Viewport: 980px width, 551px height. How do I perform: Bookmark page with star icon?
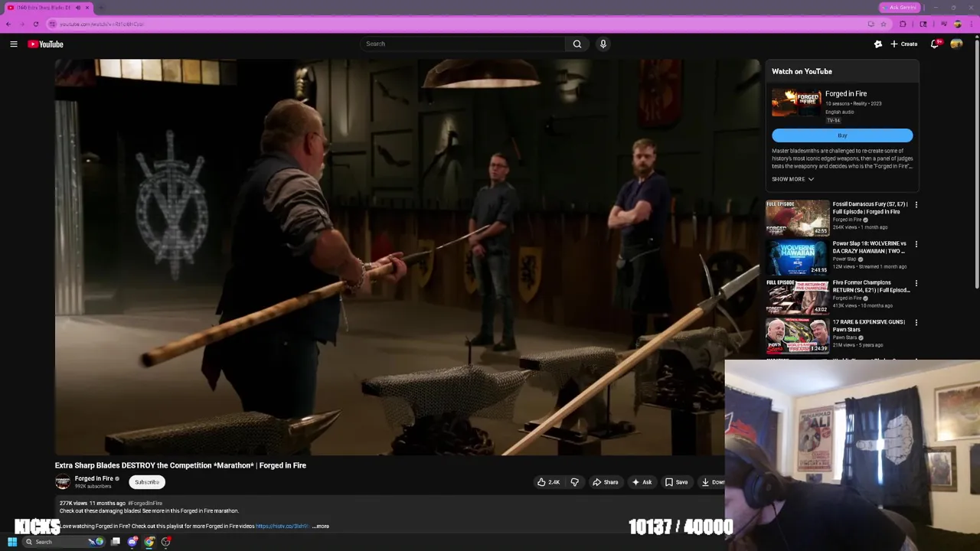click(883, 24)
